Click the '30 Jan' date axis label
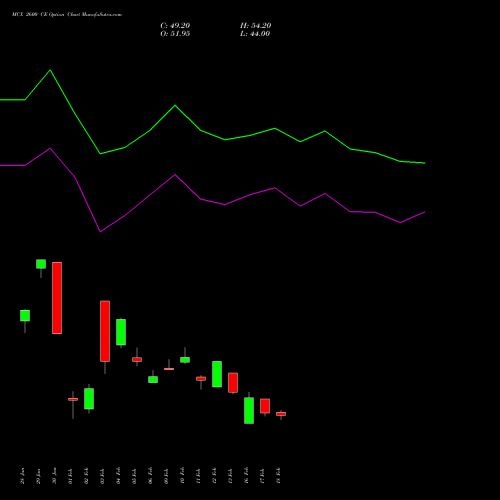Viewport: 500px width, 500px height. click(x=54, y=476)
